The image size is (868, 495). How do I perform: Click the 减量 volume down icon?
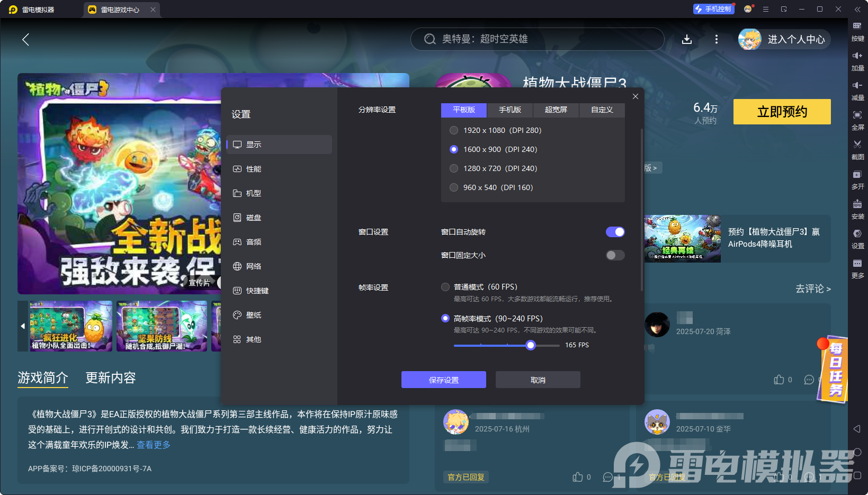(x=857, y=85)
